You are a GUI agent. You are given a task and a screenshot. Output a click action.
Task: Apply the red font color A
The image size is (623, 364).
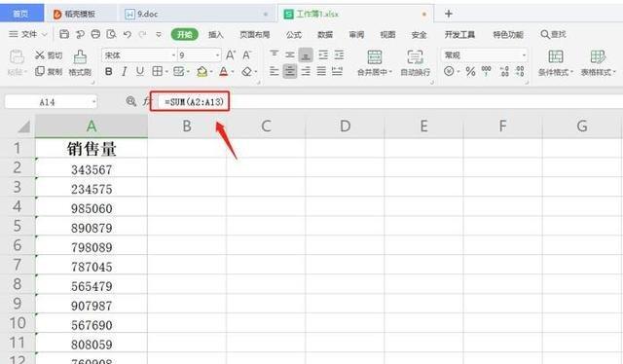coord(224,71)
